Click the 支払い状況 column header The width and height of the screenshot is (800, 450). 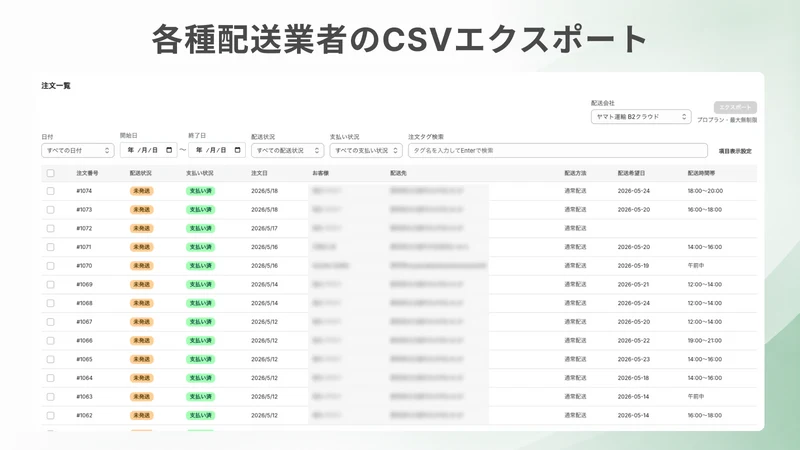(x=199, y=173)
